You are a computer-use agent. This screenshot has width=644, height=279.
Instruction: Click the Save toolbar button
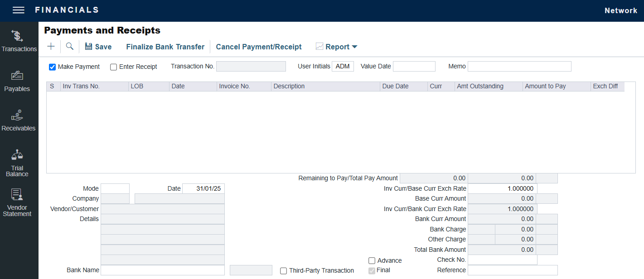[98, 47]
